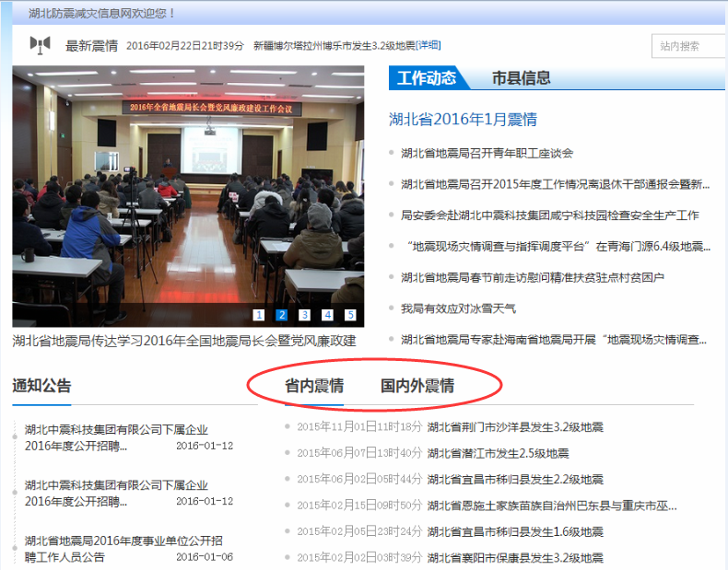Open article 专家赴海南省地震局开展
Viewport: 728px width, 570px height.
coord(554,340)
